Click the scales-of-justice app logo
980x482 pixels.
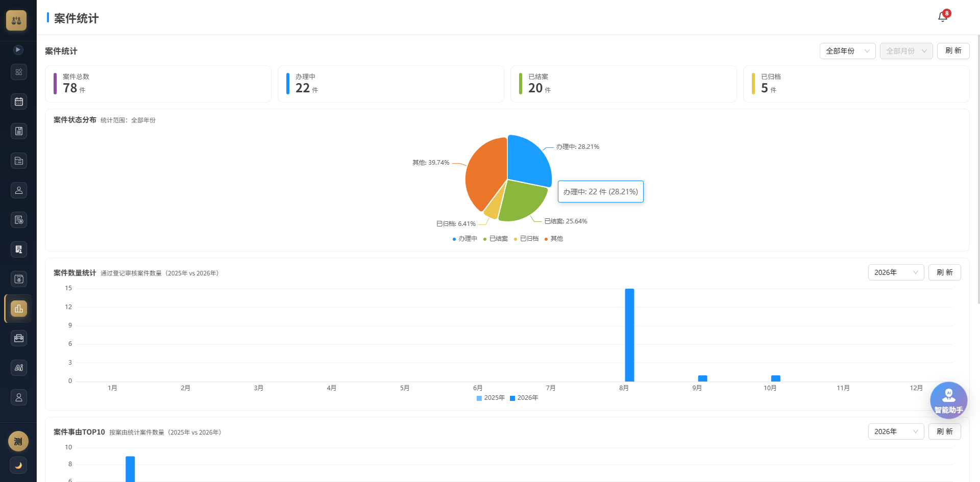tap(16, 20)
